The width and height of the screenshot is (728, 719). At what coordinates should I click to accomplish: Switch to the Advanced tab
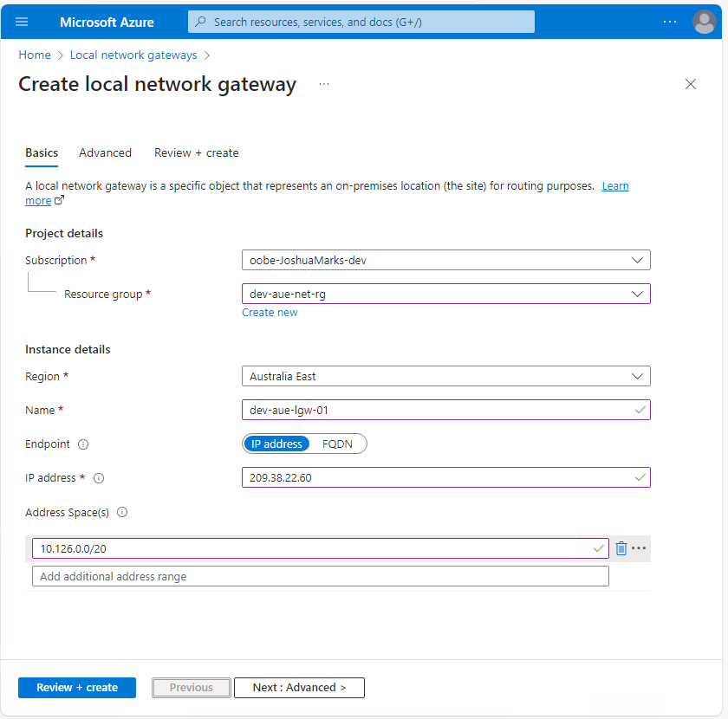(x=105, y=152)
